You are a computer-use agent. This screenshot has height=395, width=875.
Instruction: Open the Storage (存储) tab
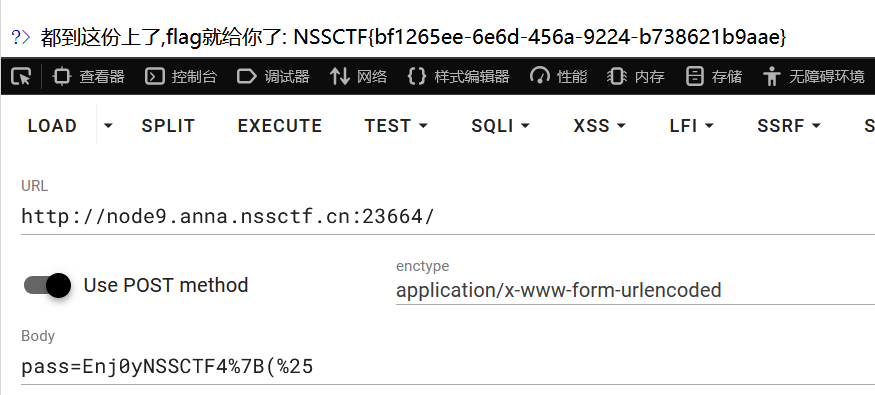713,76
